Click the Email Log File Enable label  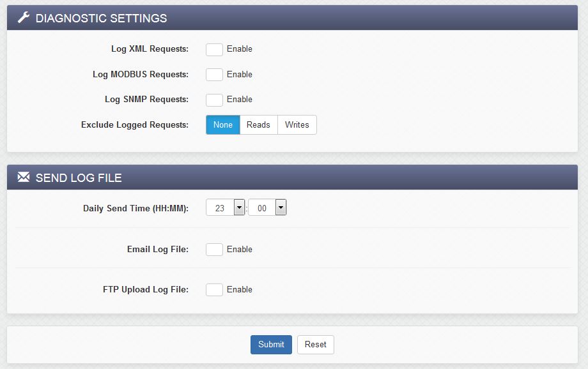tap(240, 249)
